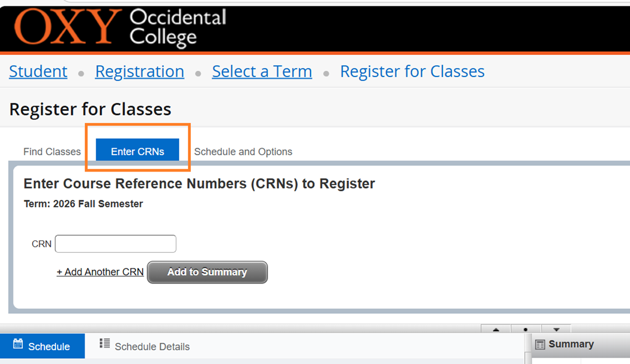Click inside the CRN input field

coord(115,243)
